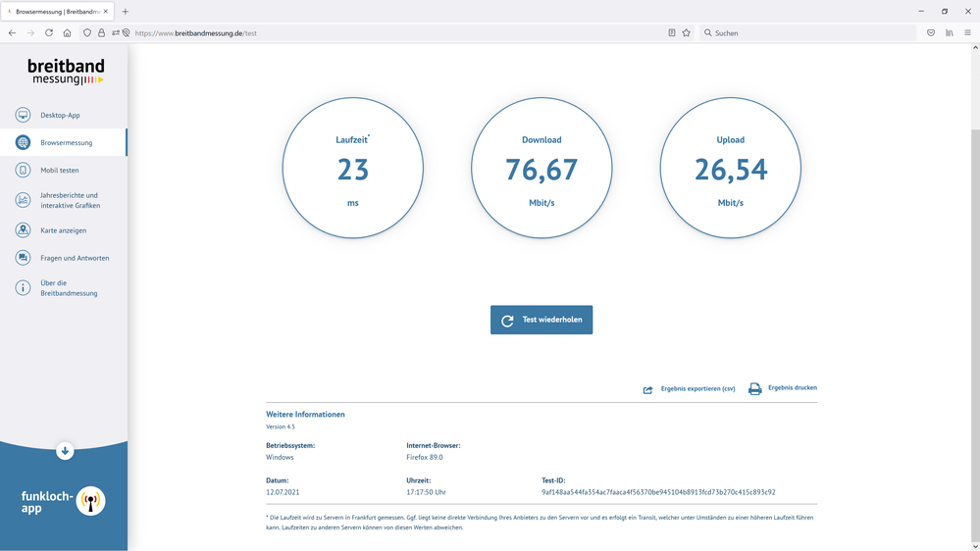The height and width of the screenshot is (551, 980).
Task: Click the Über die Breitbandmessung info icon
Action: click(x=24, y=287)
